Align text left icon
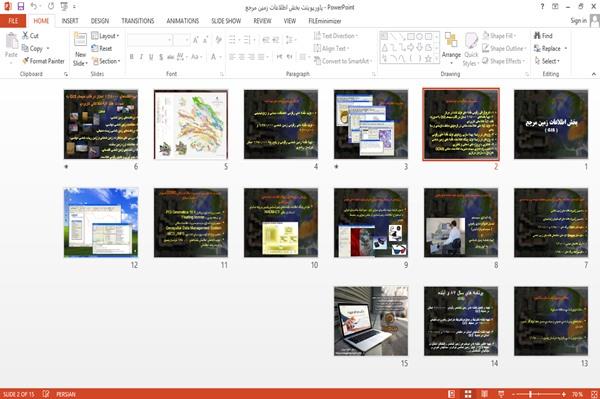Screen dimensions: 600x399 click(x=232, y=57)
